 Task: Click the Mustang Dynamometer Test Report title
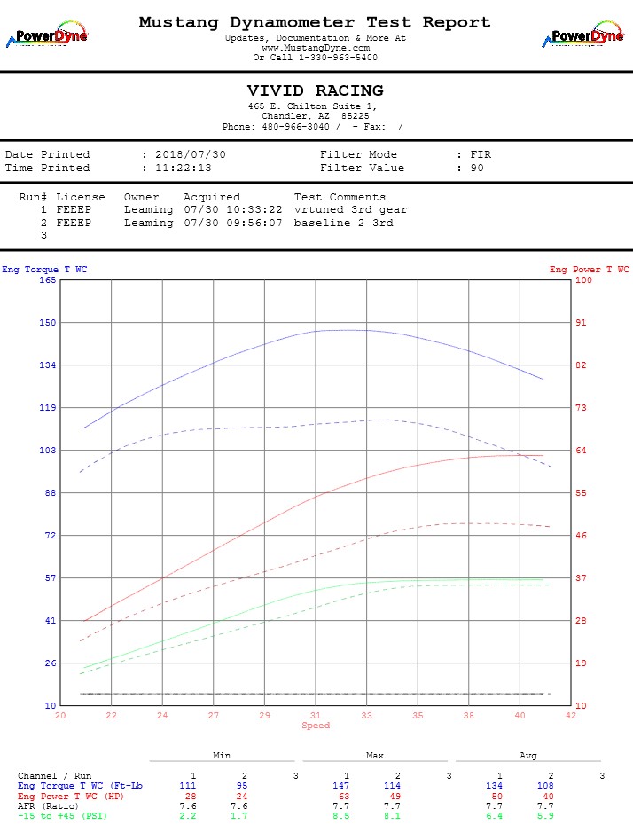pyautogui.click(x=315, y=22)
